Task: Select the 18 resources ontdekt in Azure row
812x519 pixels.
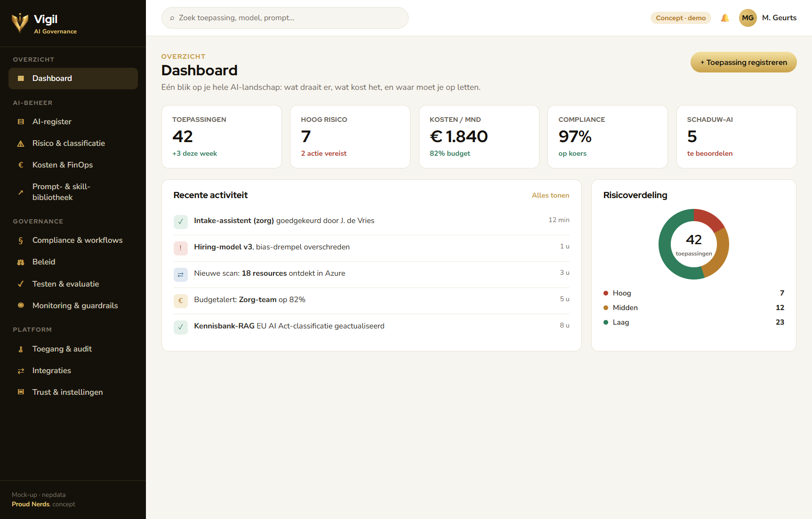Action: [x=371, y=274]
